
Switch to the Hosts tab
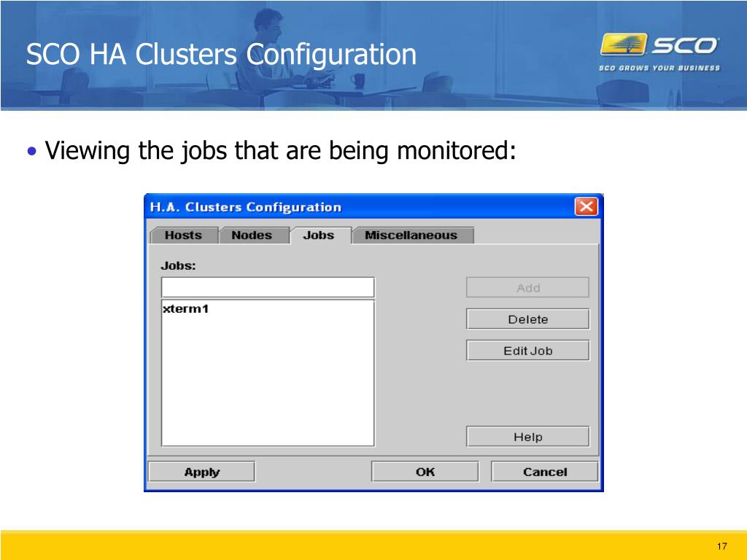tap(184, 236)
